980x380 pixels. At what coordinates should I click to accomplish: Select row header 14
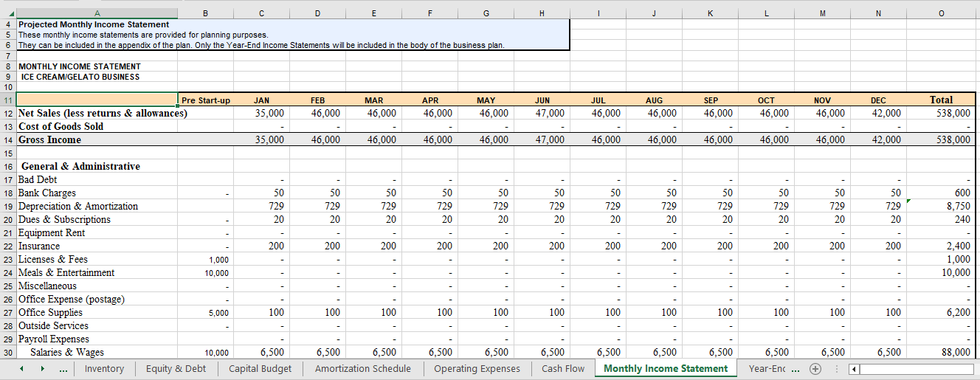click(8, 139)
